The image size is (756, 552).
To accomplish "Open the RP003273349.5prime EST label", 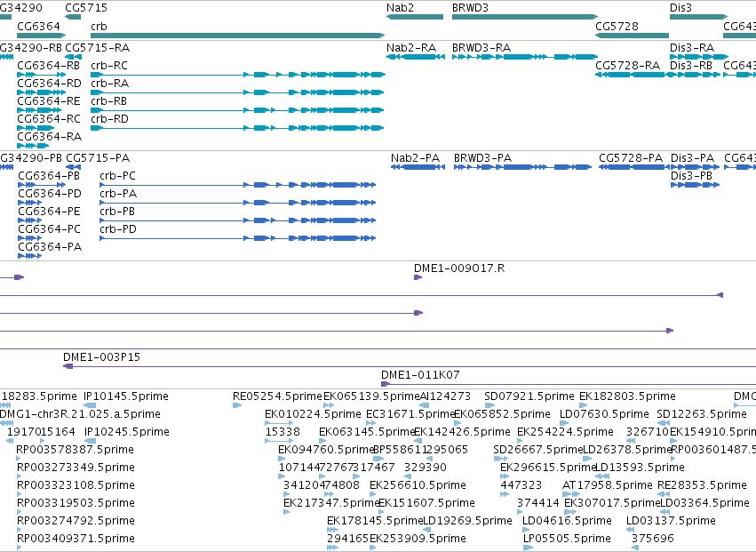I will [76, 467].
